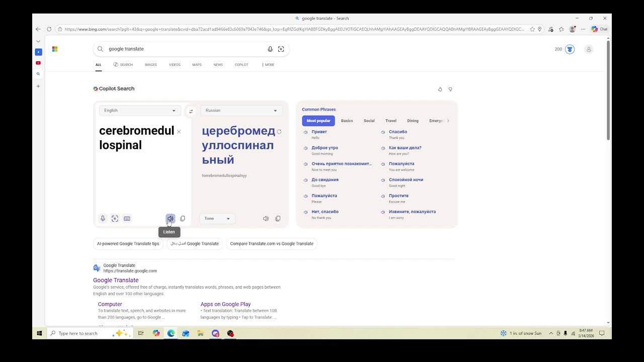This screenshot has width=644, height=362.
Task: Start voice input in the translator
Action: pyautogui.click(x=103, y=219)
